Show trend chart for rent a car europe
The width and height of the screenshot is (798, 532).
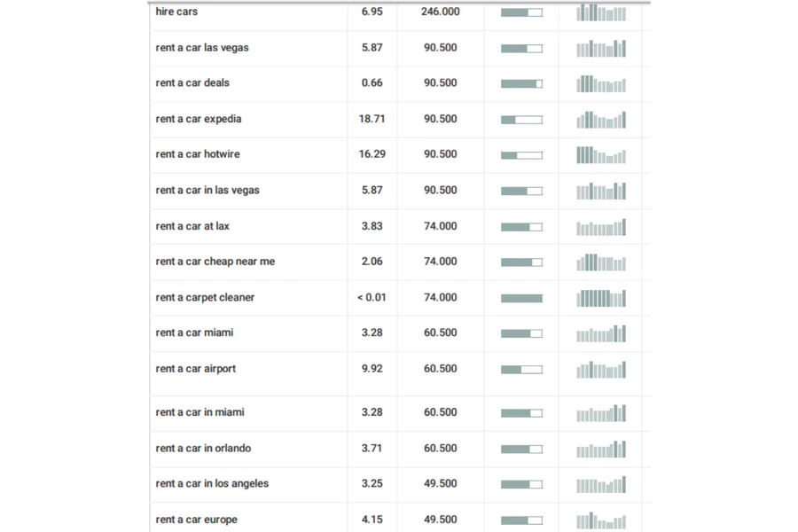[x=601, y=520]
